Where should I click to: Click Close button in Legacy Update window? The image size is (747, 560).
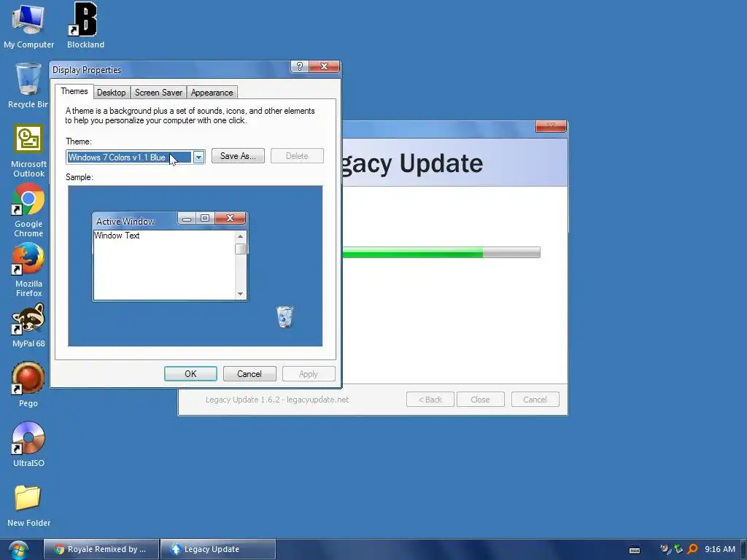click(480, 400)
